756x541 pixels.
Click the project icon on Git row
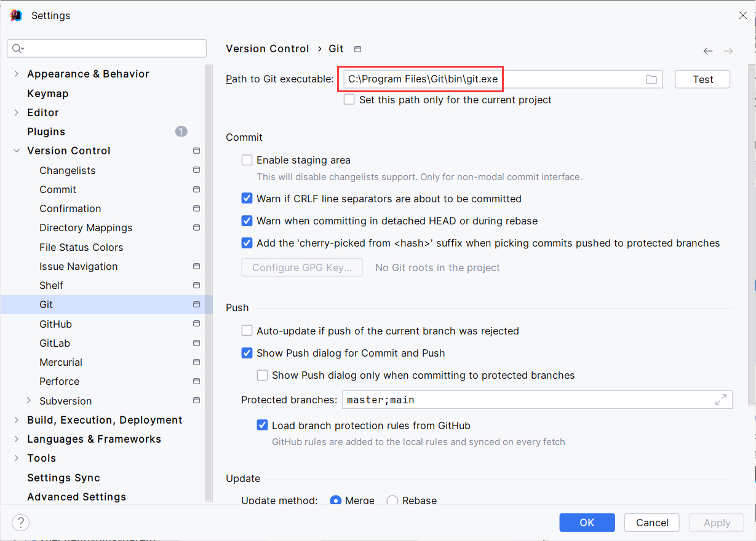tap(196, 304)
